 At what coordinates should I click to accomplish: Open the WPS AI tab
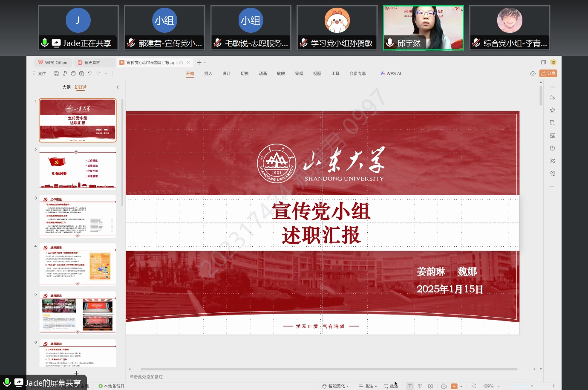pyautogui.click(x=391, y=73)
